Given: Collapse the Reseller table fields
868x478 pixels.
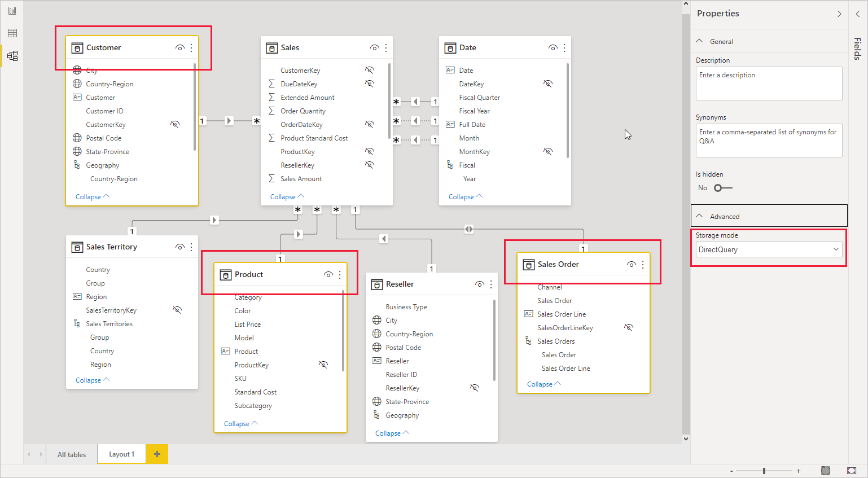Looking at the screenshot, I should [x=392, y=433].
